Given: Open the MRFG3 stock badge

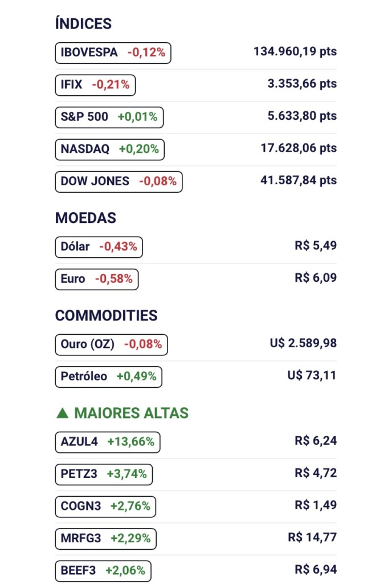Looking at the screenshot, I should tap(105, 538).
